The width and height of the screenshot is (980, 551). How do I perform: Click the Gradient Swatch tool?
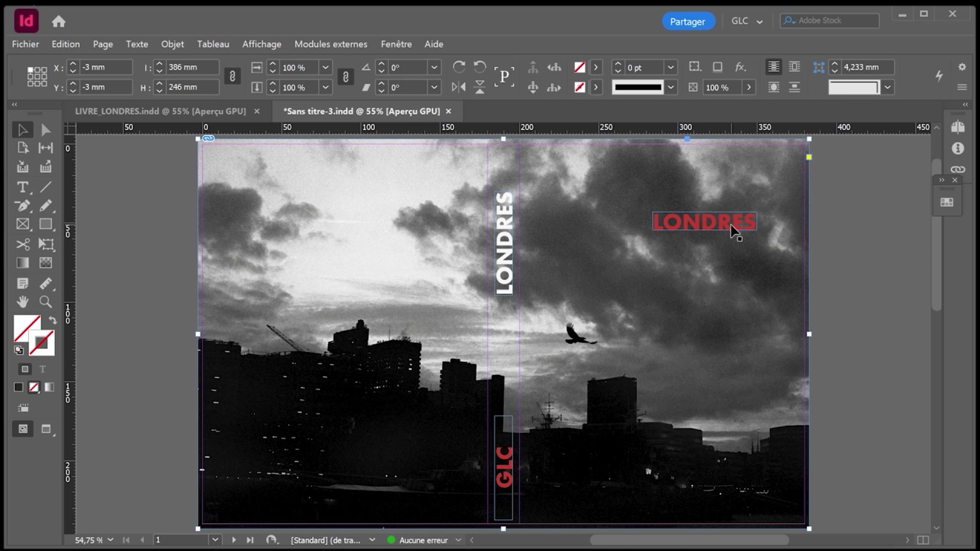pos(22,263)
